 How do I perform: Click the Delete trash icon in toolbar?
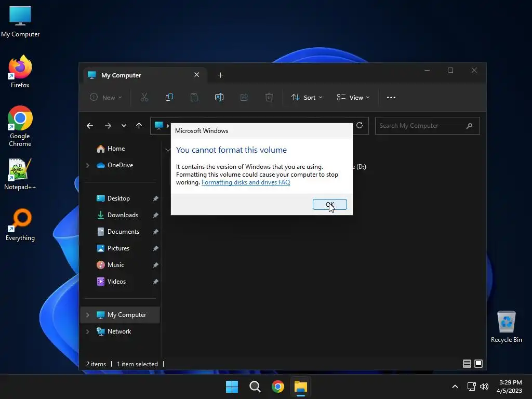pos(269,97)
